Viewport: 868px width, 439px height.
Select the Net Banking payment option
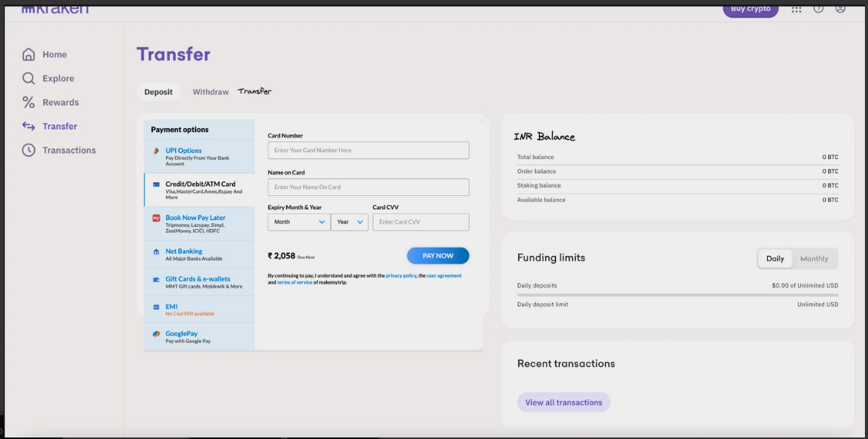pyautogui.click(x=184, y=251)
